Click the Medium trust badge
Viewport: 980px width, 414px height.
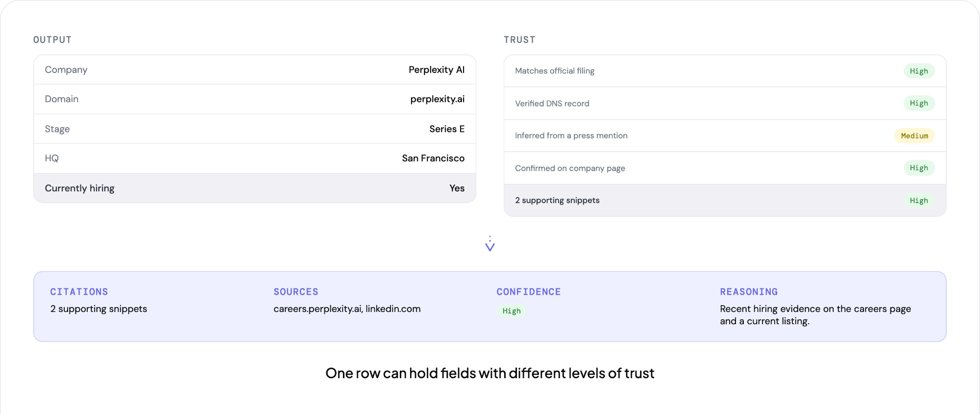(914, 135)
